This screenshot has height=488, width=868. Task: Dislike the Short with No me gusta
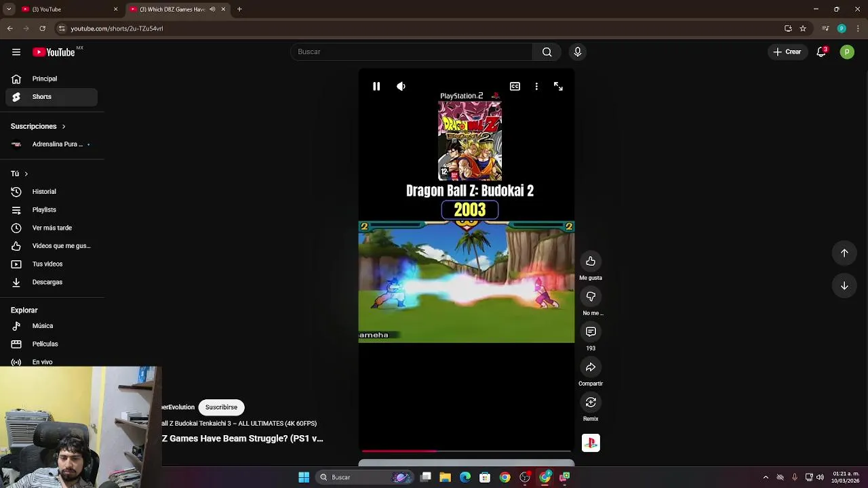591,296
